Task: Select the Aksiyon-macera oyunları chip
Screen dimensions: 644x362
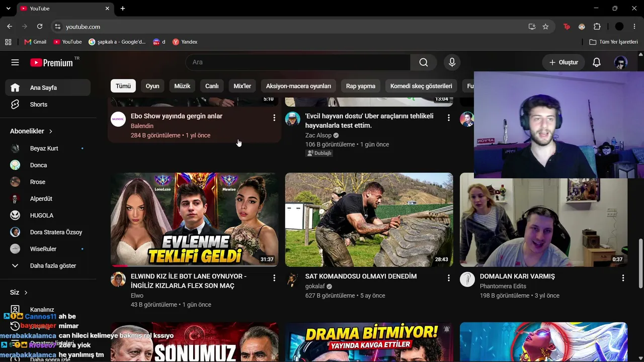Action: 298,86
